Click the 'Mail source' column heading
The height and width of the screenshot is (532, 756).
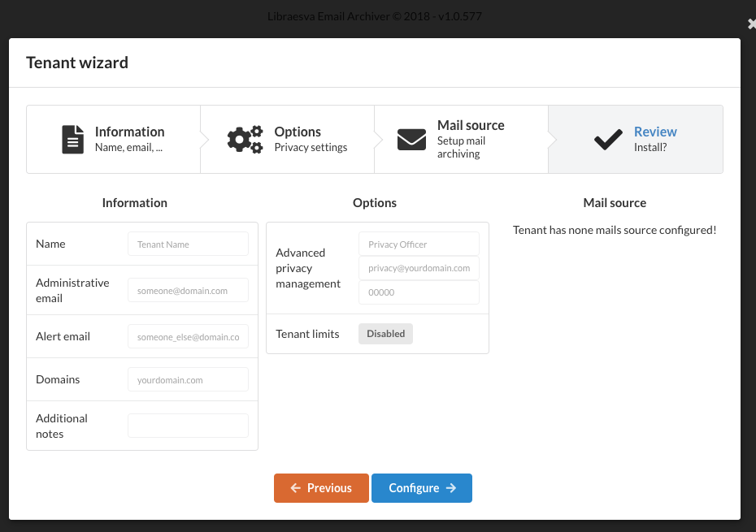point(615,203)
